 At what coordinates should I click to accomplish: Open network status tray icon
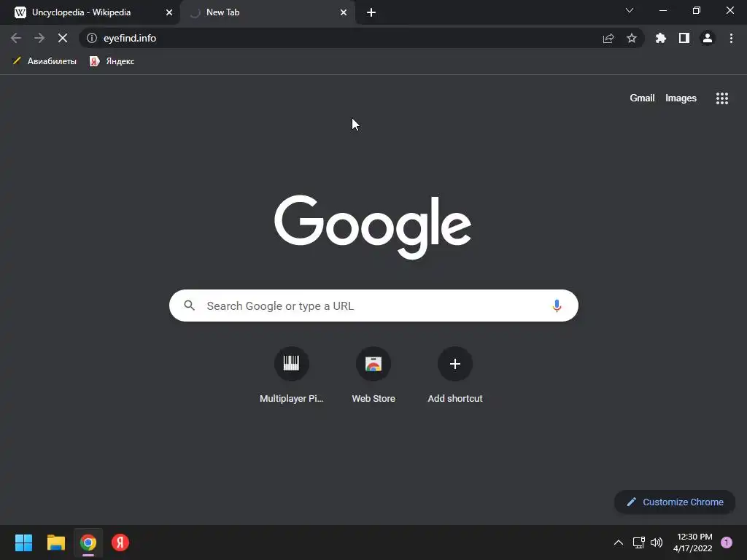638,542
